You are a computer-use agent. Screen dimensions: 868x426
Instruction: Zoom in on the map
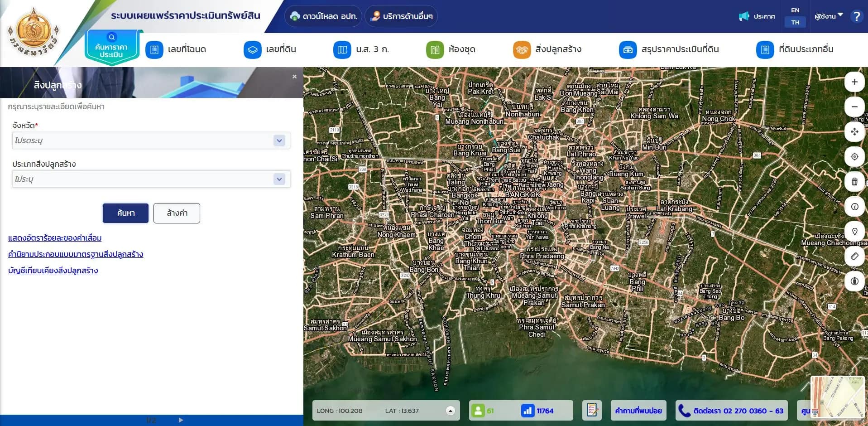[x=854, y=82]
